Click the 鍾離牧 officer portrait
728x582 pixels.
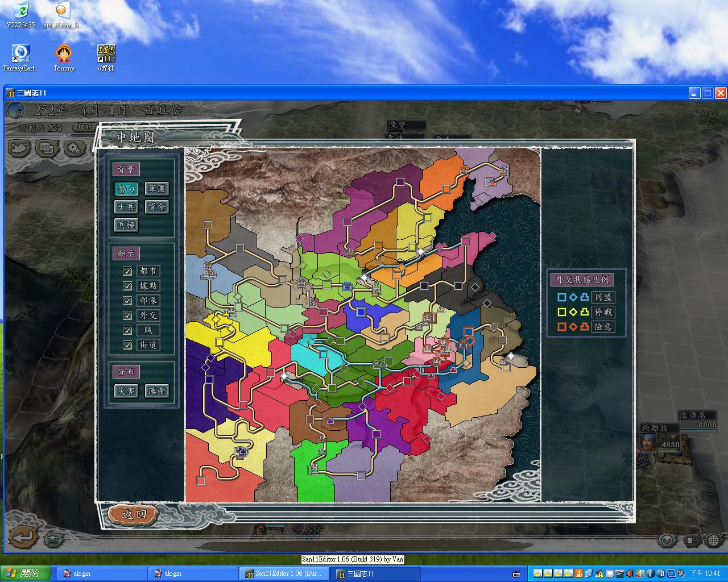click(x=649, y=442)
